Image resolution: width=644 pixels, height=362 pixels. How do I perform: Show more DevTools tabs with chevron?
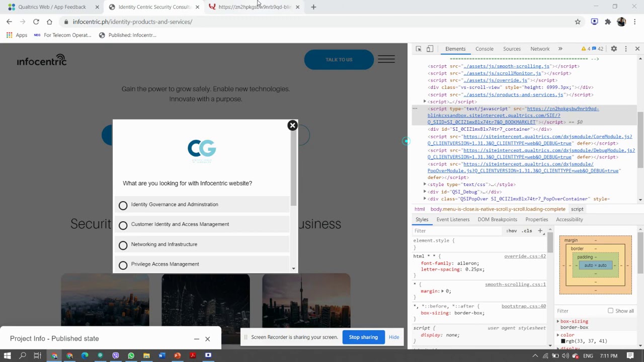(560, 49)
